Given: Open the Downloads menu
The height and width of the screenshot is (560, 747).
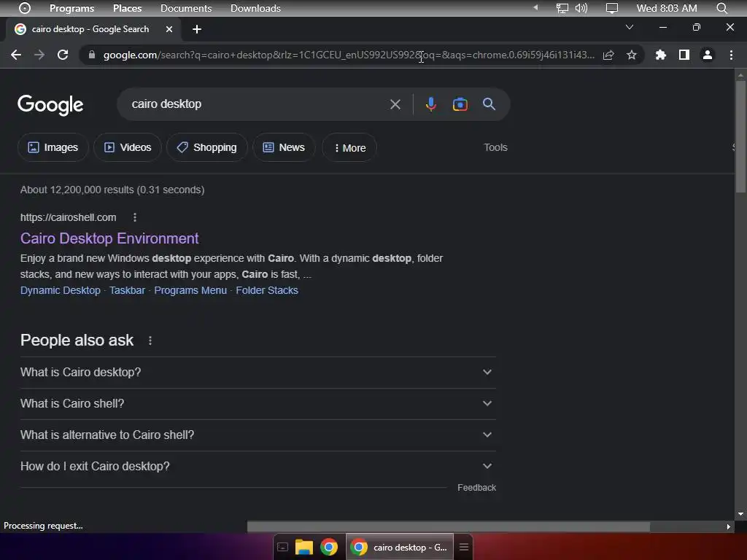Looking at the screenshot, I should point(255,8).
